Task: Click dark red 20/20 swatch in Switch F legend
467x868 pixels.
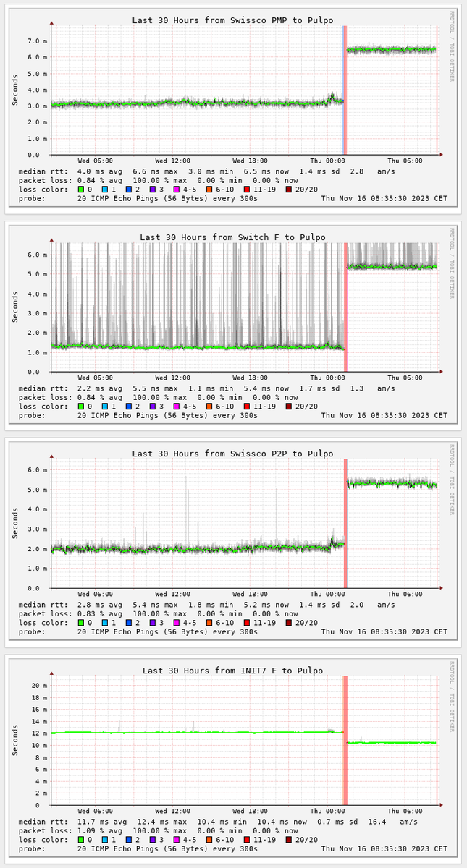Action: click(288, 407)
